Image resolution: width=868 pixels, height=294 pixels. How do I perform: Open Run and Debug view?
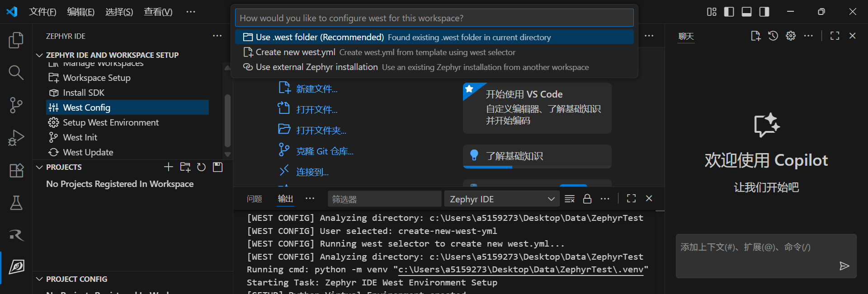pos(16,138)
